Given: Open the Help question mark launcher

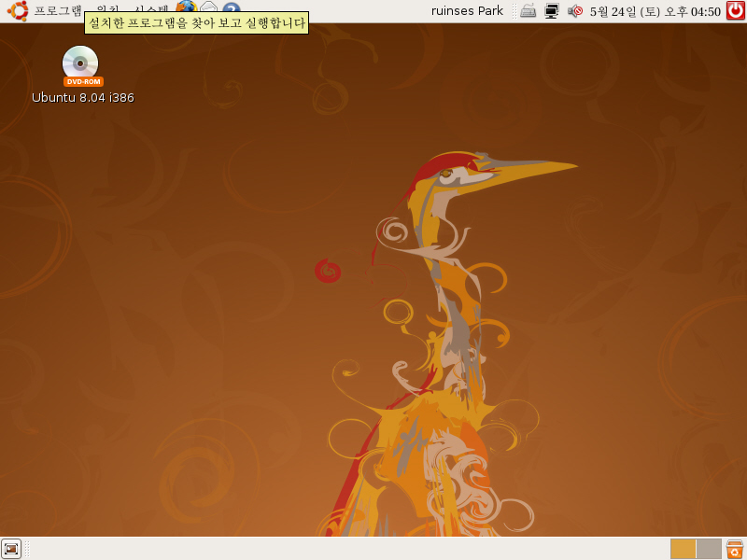Looking at the screenshot, I should coord(232,7).
